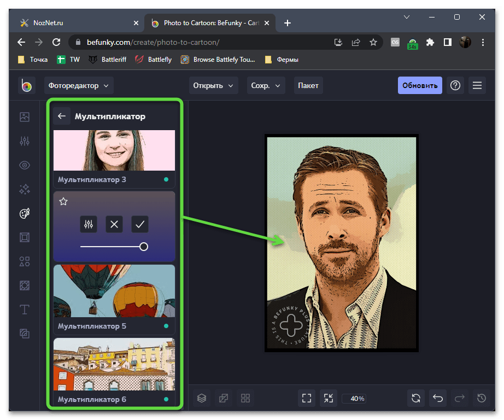The width and height of the screenshot is (504, 420).
Task: Open the Фермы bookmark folder
Action: pyautogui.click(x=282, y=60)
